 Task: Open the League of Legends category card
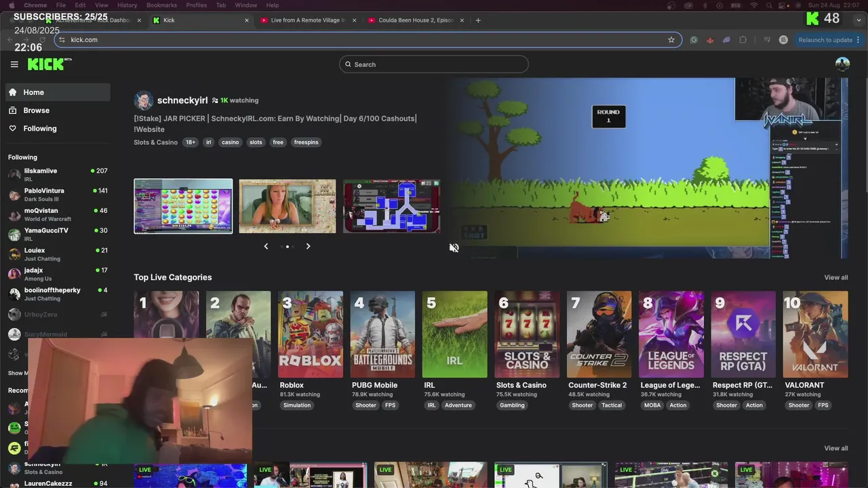(671, 335)
